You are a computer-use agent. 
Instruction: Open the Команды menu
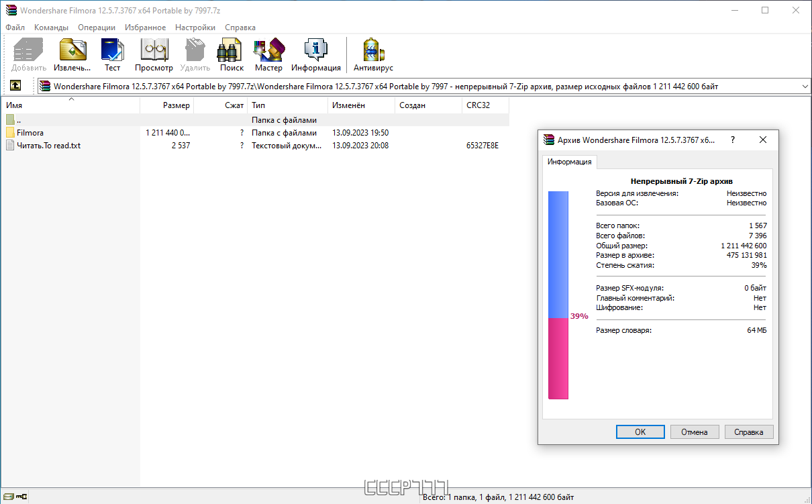pyautogui.click(x=52, y=28)
